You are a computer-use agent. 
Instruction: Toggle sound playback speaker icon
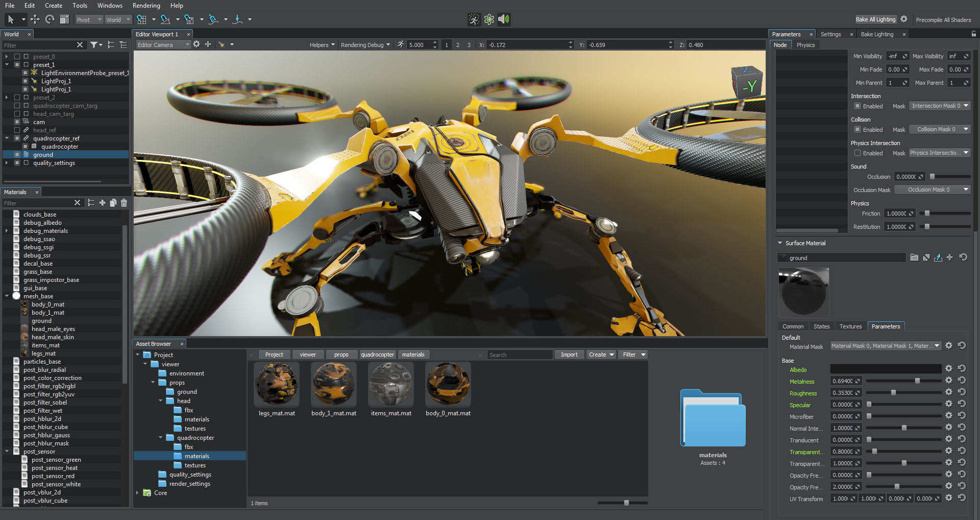point(503,19)
